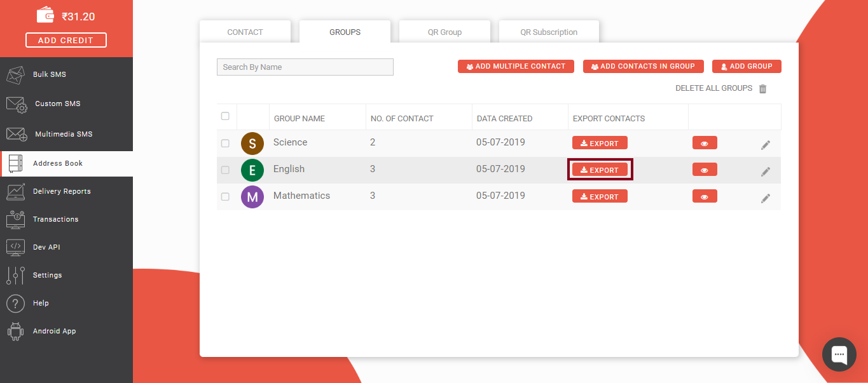Open the live chat bubble icon

839,354
